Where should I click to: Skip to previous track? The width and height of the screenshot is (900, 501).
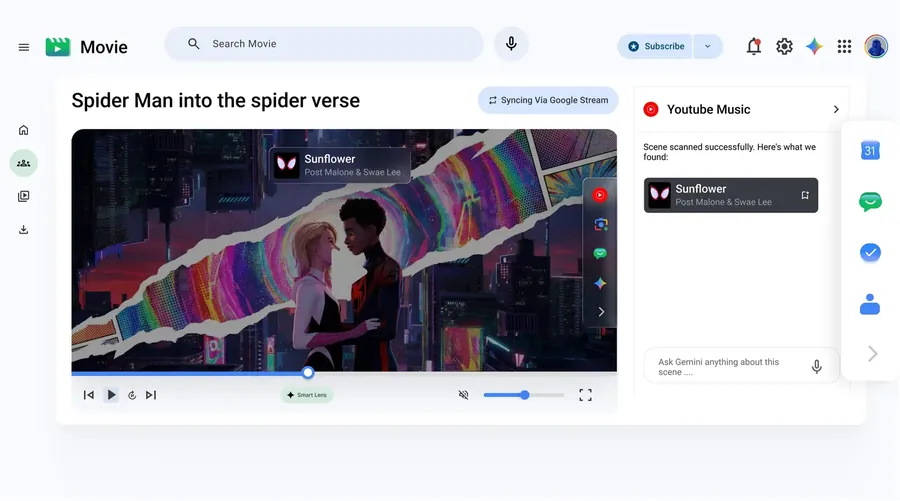88,395
